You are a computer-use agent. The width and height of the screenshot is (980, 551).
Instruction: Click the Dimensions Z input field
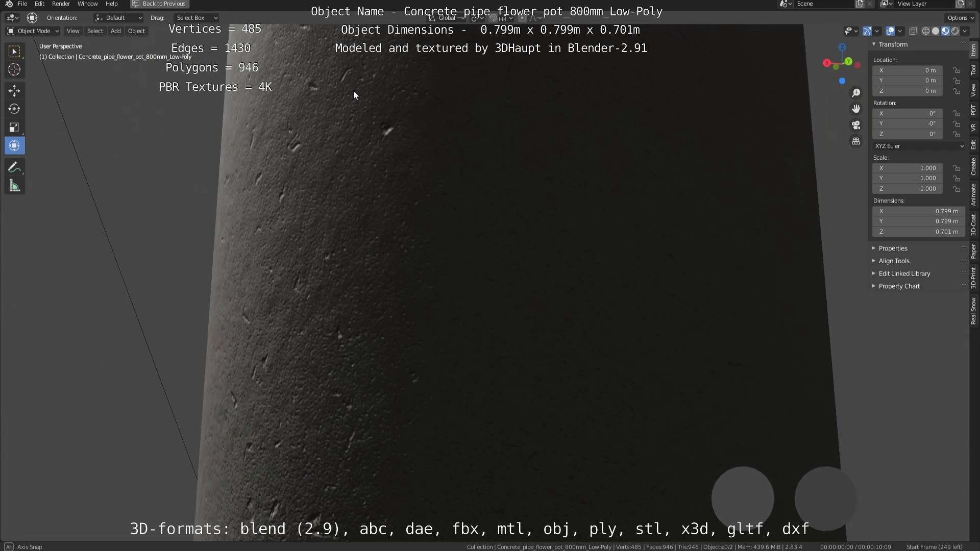tap(918, 232)
